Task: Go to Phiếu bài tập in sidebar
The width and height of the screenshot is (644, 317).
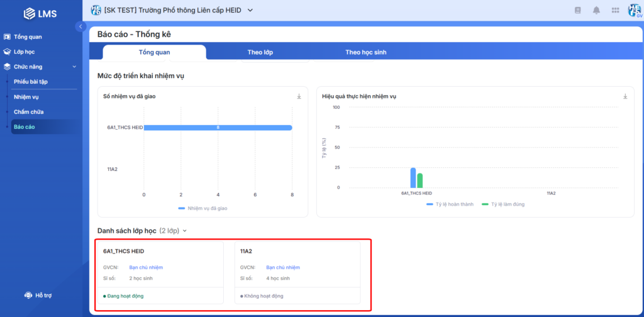Action: 31,82
